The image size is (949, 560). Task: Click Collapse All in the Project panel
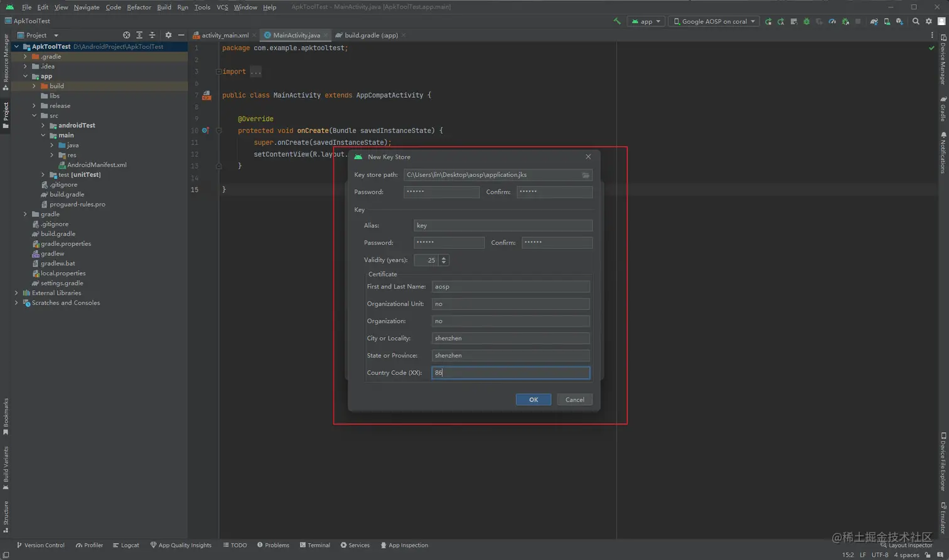(152, 35)
